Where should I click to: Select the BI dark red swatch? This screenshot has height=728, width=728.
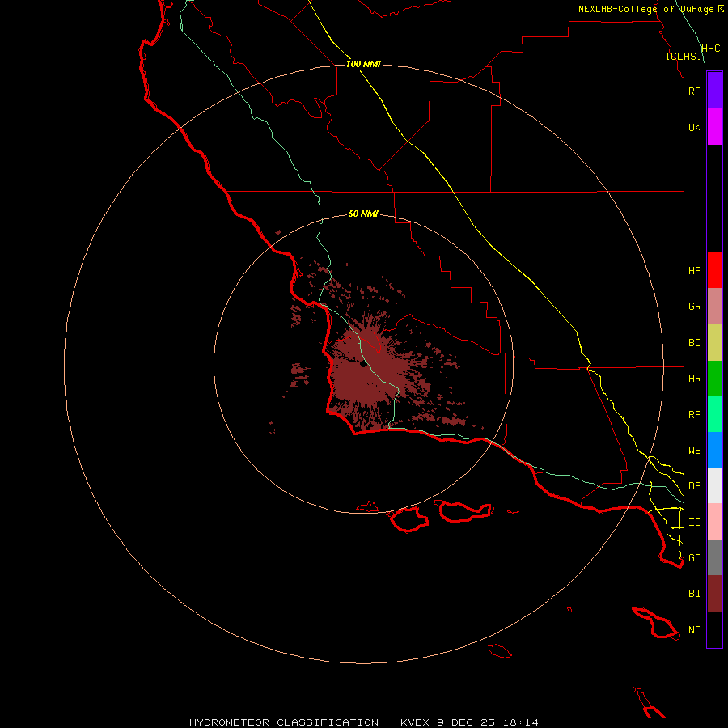point(714,594)
